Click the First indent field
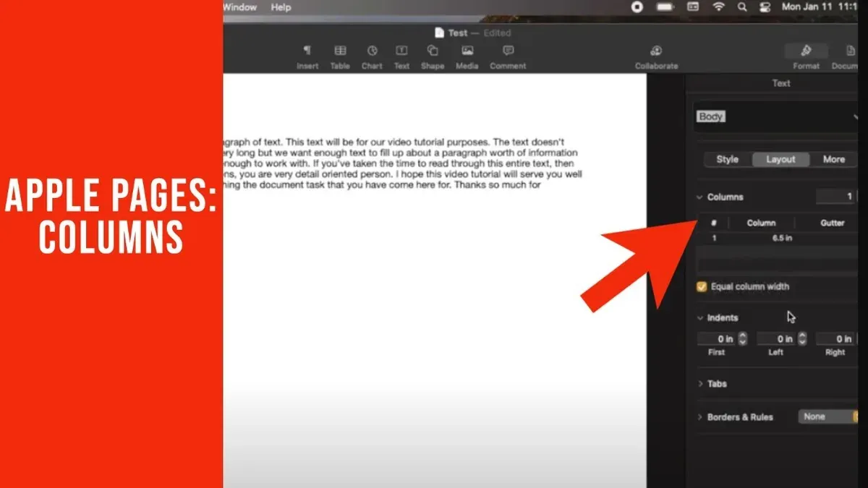Screen dimensions: 868x488 click(x=716, y=338)
